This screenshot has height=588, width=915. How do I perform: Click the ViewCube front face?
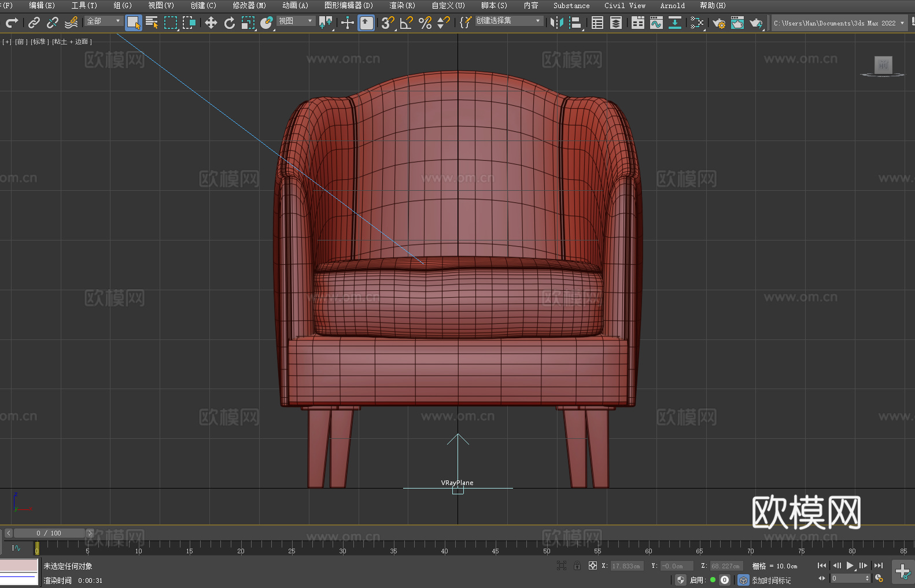[x=883, y=64]
